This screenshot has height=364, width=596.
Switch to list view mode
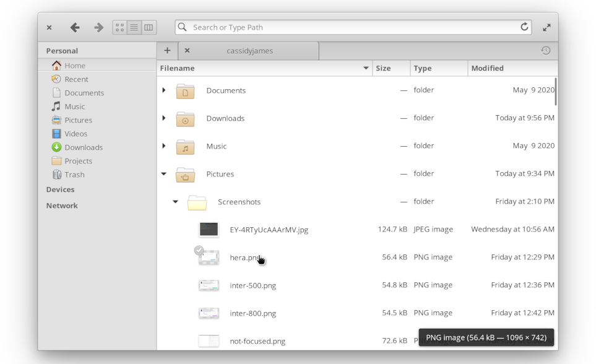tap(134, 27)
